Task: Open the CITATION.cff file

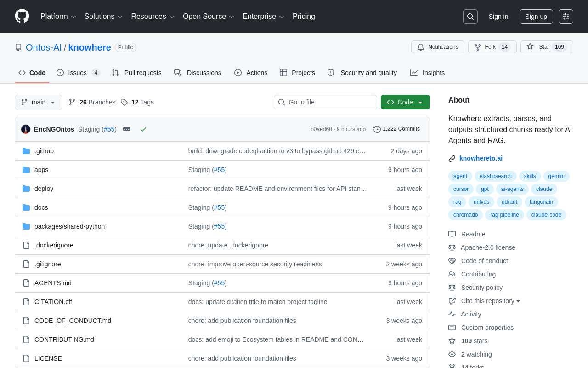Action: point(53,302)
